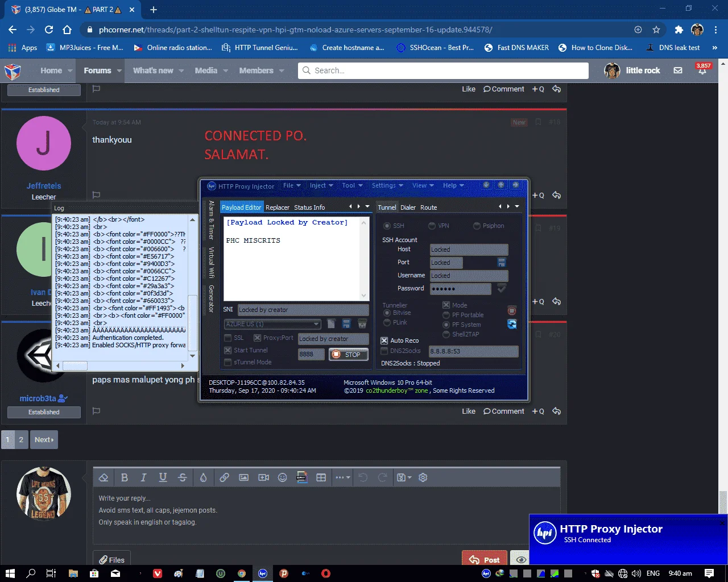Insert an image in the reply editor
The height and width of the screenshot is (582, 728).
pos(243,477)
